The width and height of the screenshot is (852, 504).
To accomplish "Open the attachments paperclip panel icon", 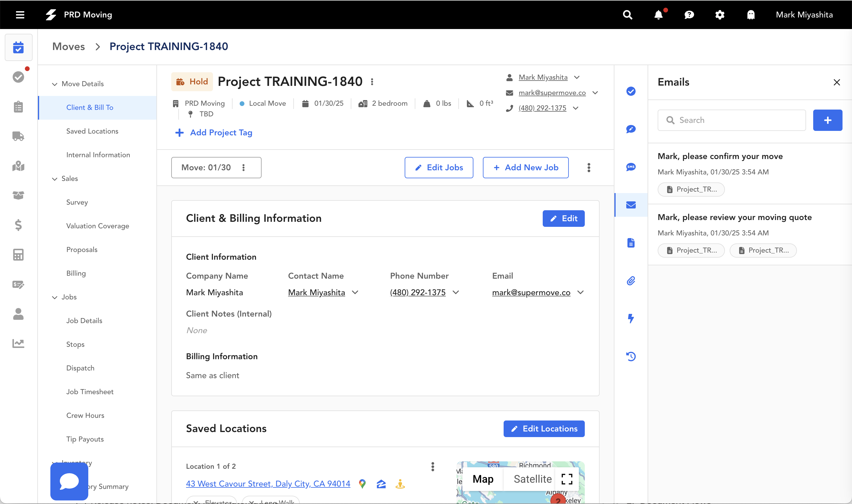I will click(631, 281).
